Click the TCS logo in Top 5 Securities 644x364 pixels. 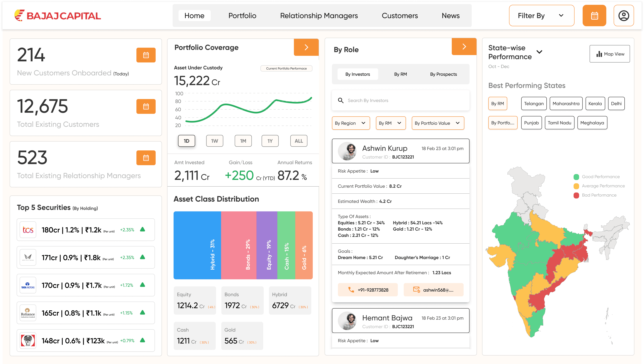point(28,229)
